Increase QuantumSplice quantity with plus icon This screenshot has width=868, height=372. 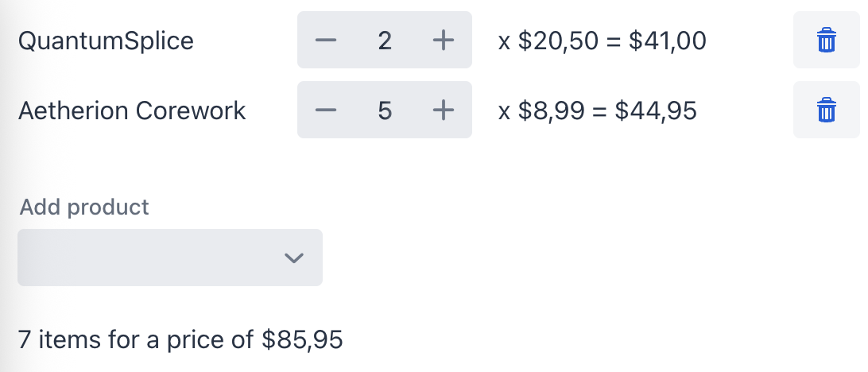(443, 41)
